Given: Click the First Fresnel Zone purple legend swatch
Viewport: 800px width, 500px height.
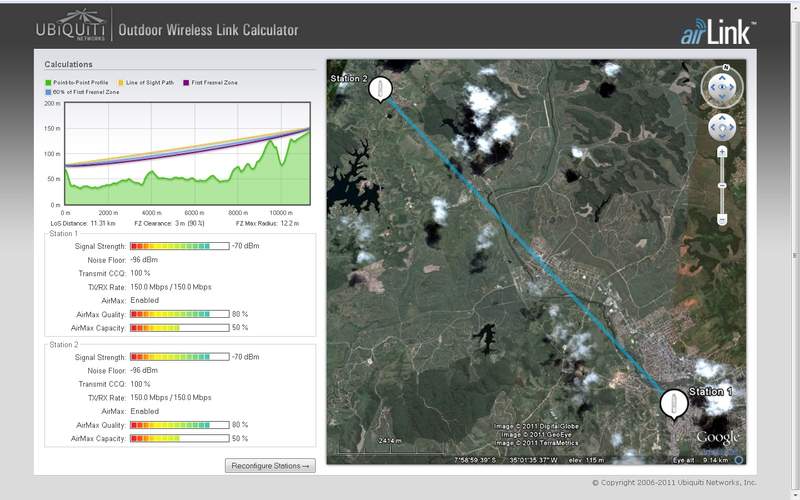Looking at the screenshot, I should point(186,83).
